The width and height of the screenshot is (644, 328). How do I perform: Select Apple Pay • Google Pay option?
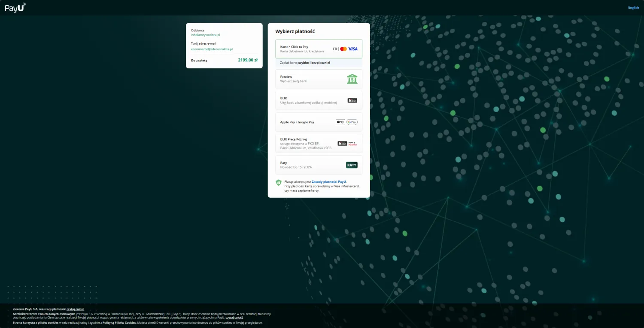319,122
